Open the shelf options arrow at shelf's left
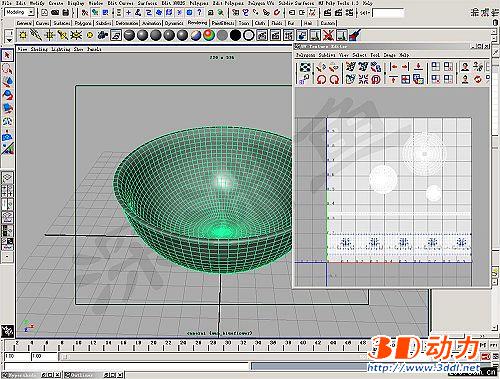The width and height of the screenshot is (500, 379). click(x=9, y=40)
